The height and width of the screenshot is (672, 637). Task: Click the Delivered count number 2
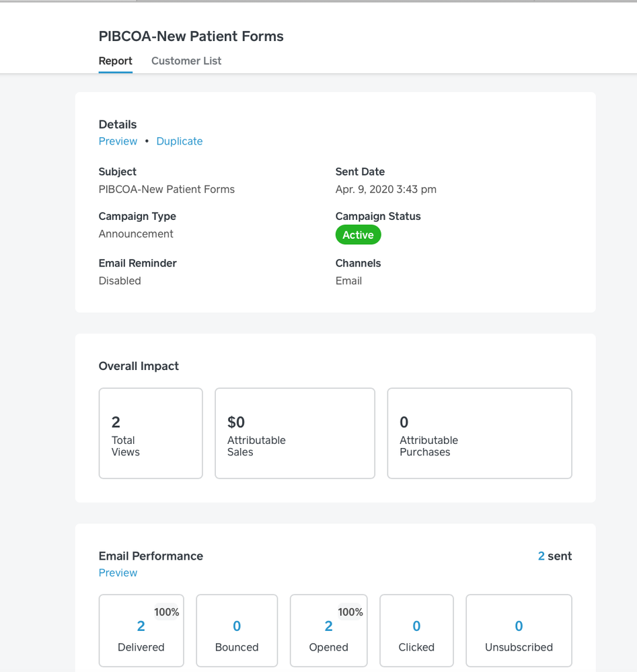(141, 626)
